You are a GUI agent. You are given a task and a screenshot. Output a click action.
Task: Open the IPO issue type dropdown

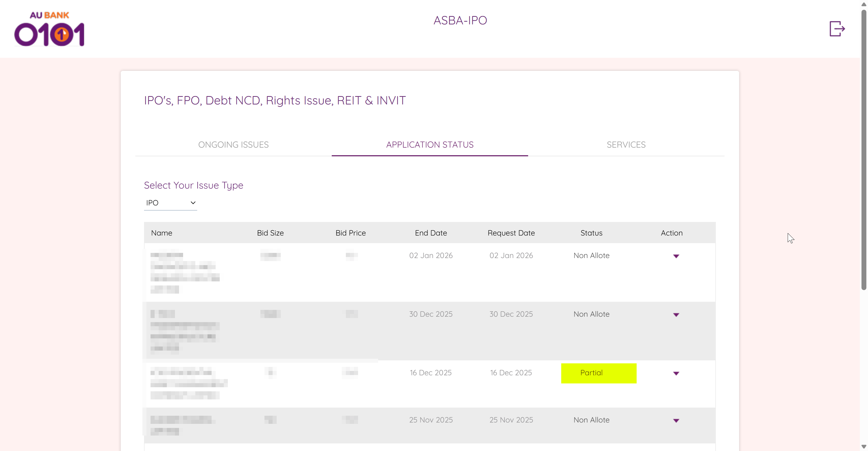pyautogui.click(x=170, y=203)
